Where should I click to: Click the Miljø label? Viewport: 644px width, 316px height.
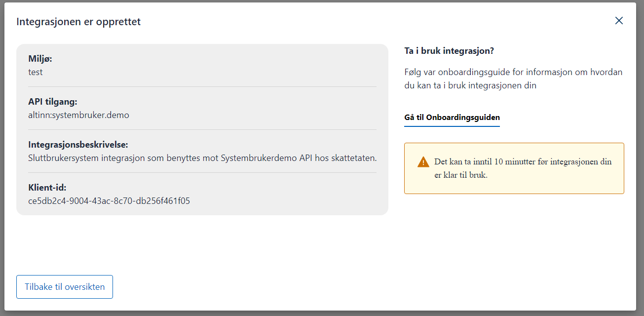point(40,59)
